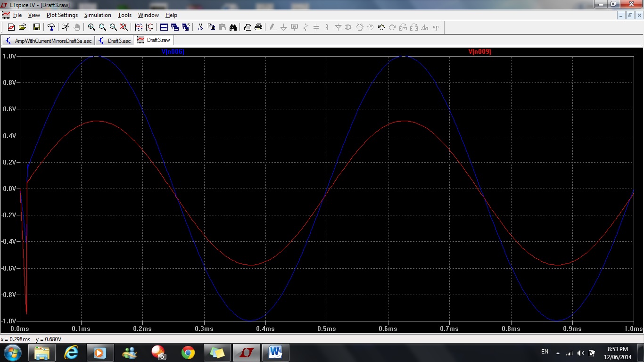The image size is (644, 362).
Task: Open the Help menu
Action: (171, 15)
